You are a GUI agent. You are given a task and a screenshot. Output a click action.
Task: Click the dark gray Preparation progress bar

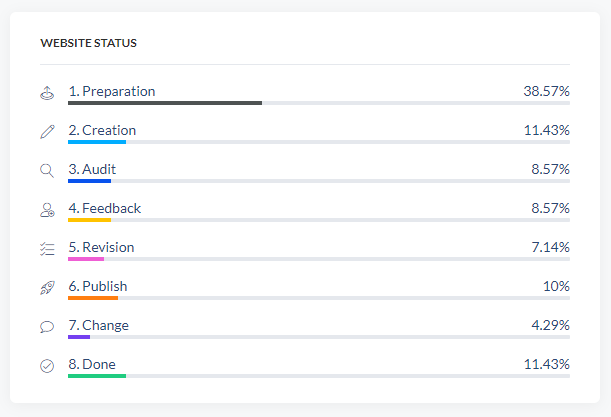point(165,103)
